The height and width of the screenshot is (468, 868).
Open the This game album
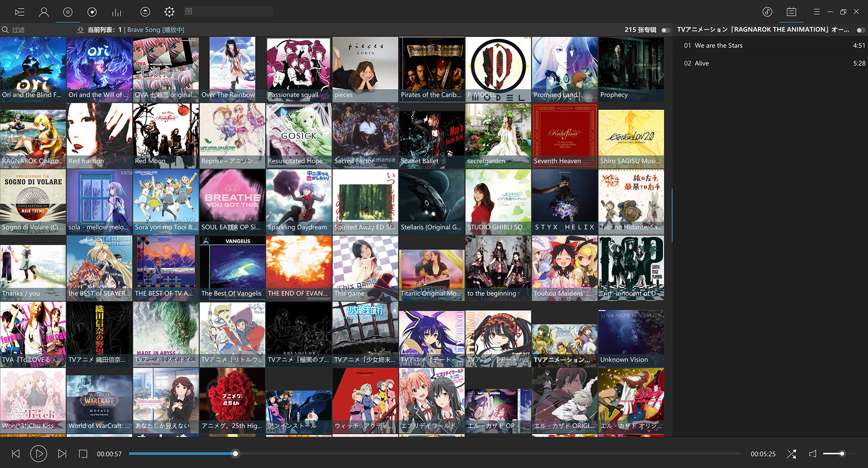[x=365, y=268]
